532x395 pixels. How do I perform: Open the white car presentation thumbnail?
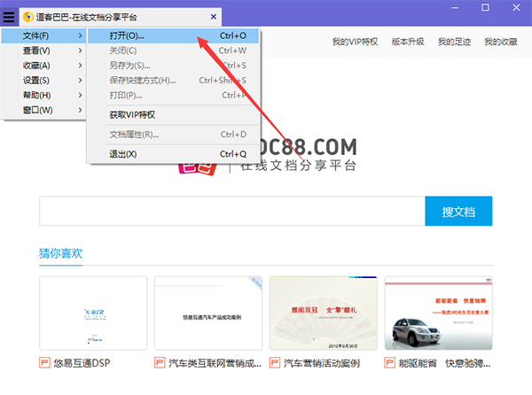tap(438, 314)
